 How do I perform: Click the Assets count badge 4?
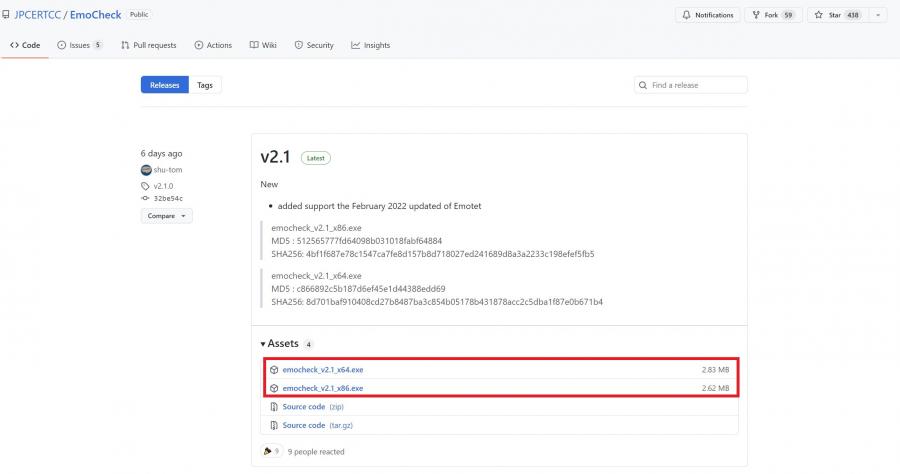coord(308,344)
